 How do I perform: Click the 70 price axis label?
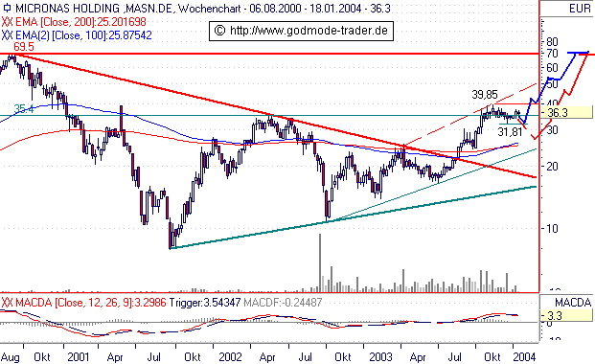click(552, 54)
